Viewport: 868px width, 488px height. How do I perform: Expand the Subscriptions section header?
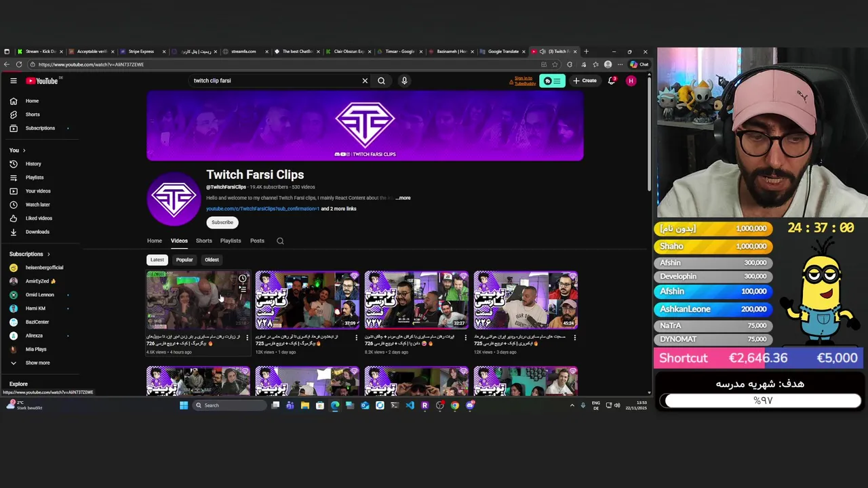pos(30,254)
